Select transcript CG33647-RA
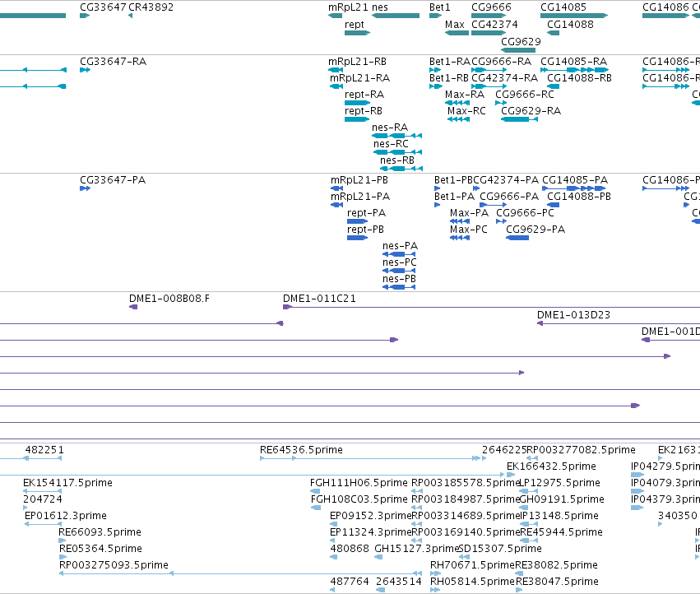Screen dimensions: 700x594 pos(86,70)
